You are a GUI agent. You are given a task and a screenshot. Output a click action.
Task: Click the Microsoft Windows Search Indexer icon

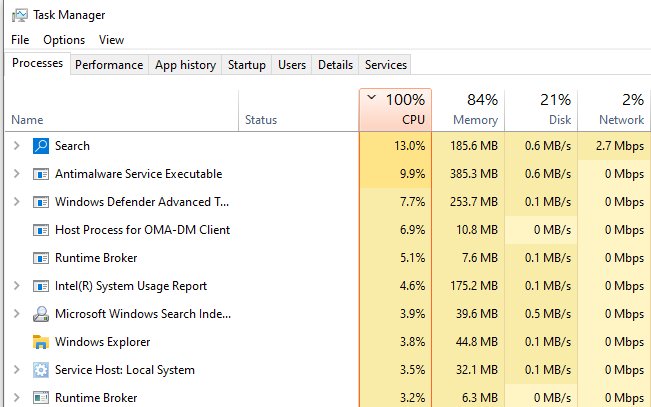tap(41, 314)
